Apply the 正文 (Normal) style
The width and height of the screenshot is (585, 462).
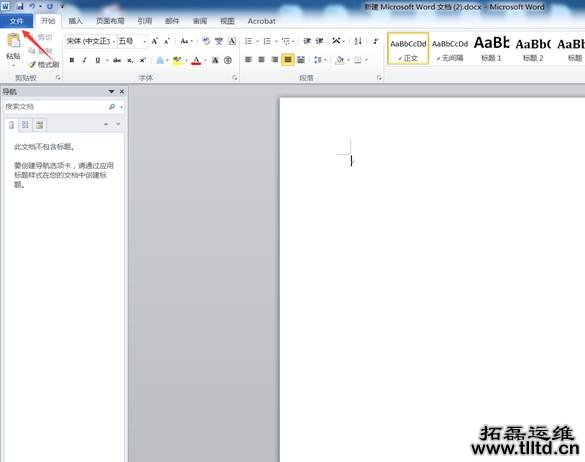click(x=408, y=49)
